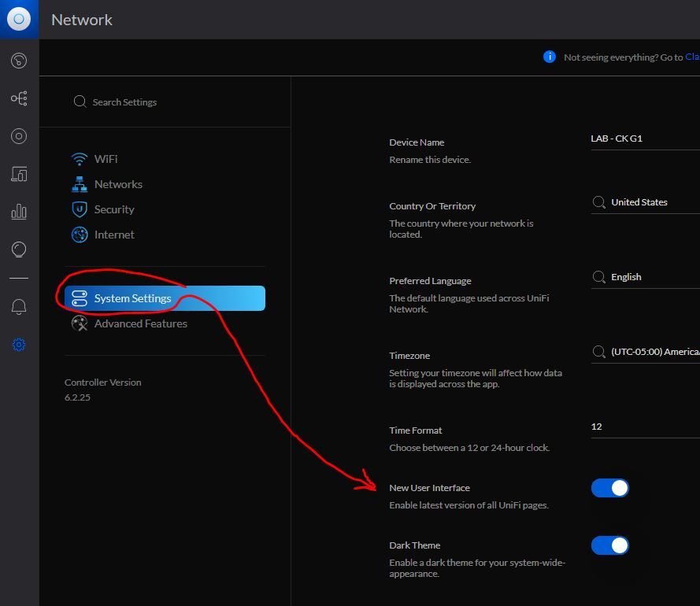The height and width of the screenshot is (606, 700).
Task: Select the Networks settings section
Action: (x=118, y=184)
